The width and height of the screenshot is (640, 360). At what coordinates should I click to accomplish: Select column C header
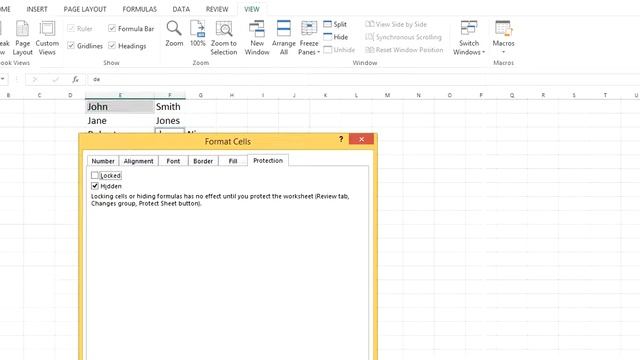(39, 95)
